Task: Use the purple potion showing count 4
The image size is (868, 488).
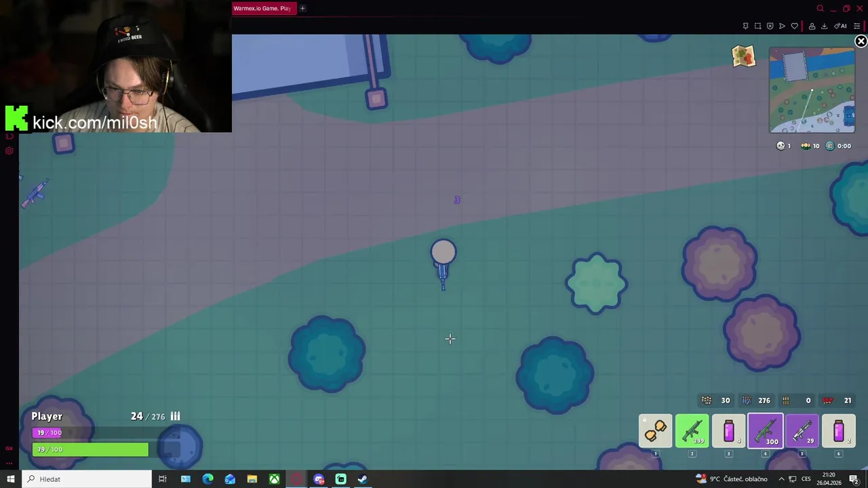Action: (728, 431)
